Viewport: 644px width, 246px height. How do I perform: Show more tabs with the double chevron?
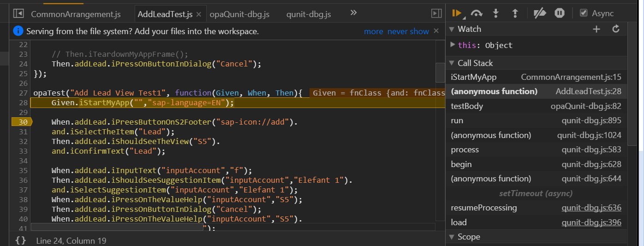[353, 13]
